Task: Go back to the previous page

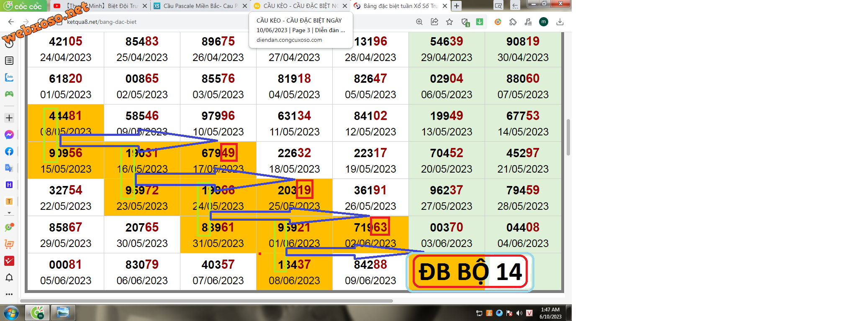Action: [x=11, y=22]
